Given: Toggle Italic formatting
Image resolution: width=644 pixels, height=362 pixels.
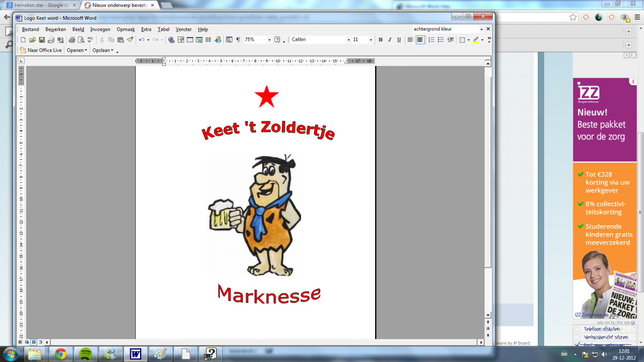Looking at the screenshot, I should [390, 40].
